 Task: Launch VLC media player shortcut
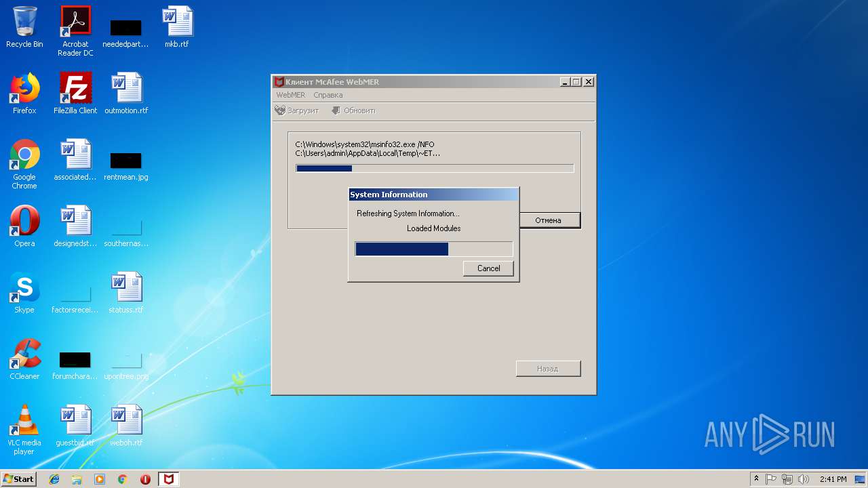pyautogui.click(x=24, y=430)
